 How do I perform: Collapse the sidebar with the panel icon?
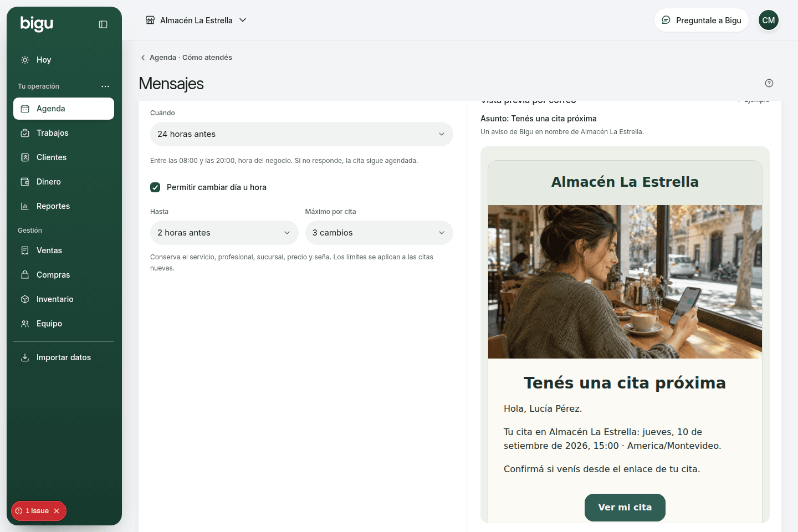103,24
